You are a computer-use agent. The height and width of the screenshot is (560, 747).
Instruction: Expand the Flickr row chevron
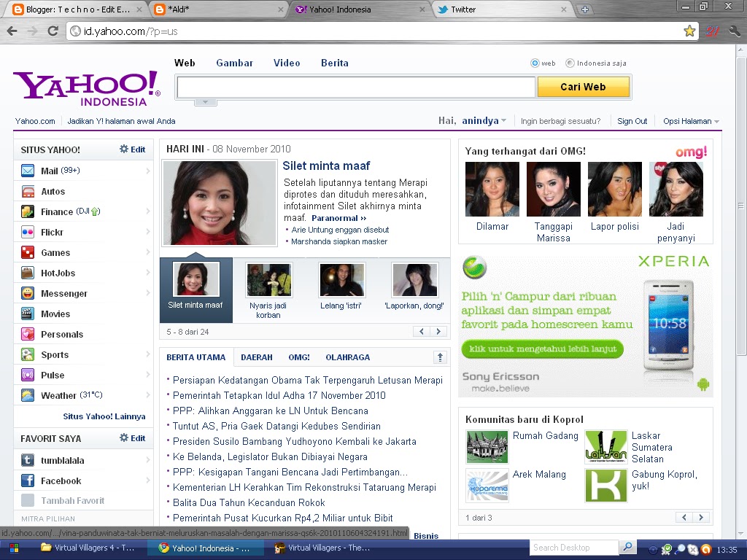point(147,232)
